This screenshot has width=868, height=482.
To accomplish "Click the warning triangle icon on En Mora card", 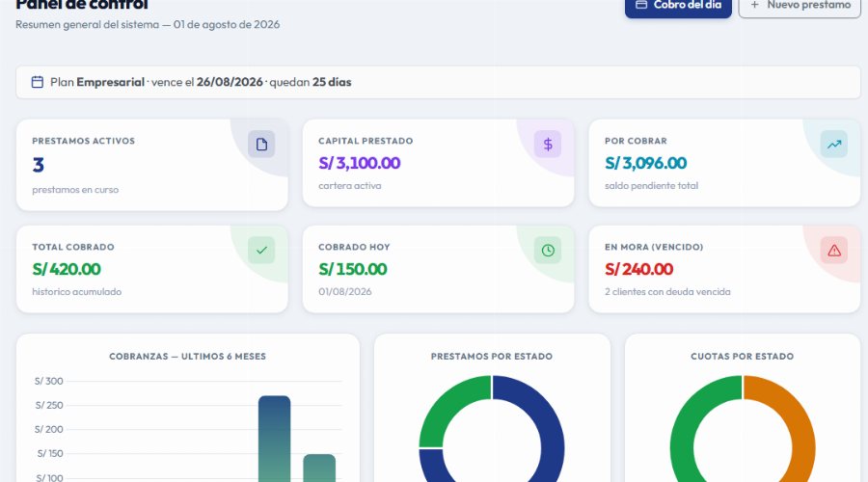I will tap(833, 250).
